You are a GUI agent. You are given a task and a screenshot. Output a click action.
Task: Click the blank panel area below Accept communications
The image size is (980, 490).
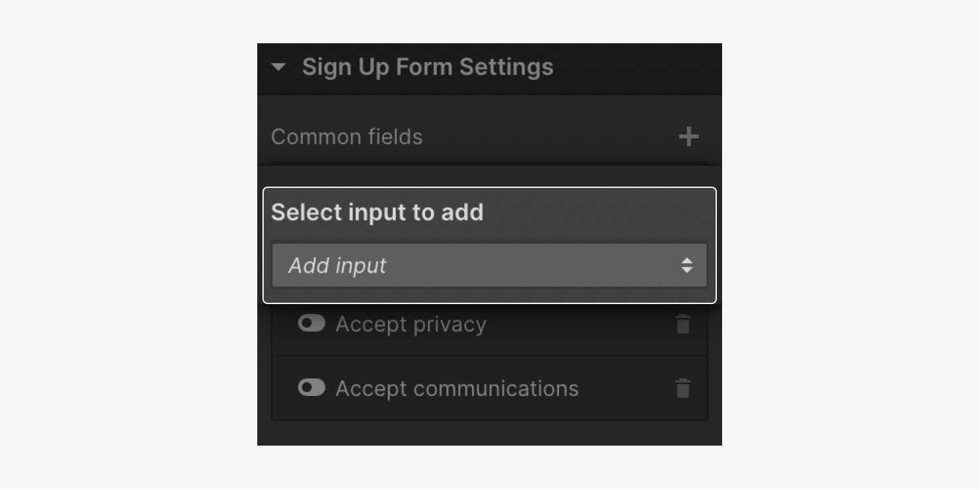[489, 433]
